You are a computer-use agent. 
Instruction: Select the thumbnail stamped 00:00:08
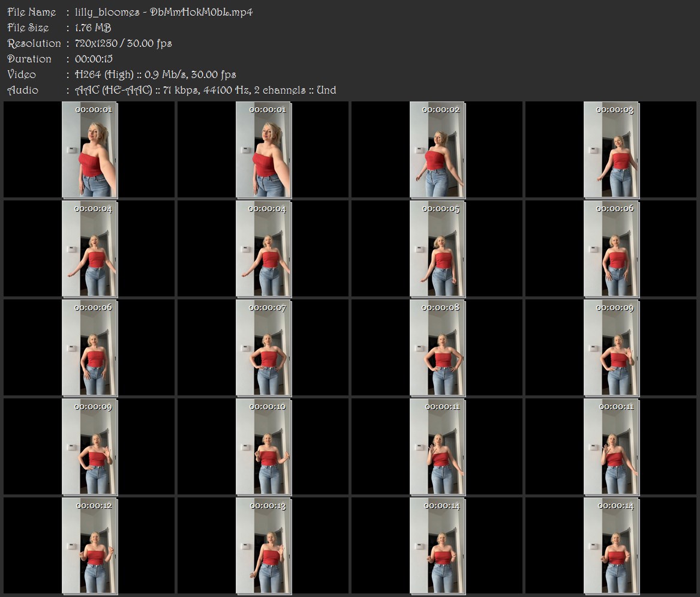click(x=437, y=348)
